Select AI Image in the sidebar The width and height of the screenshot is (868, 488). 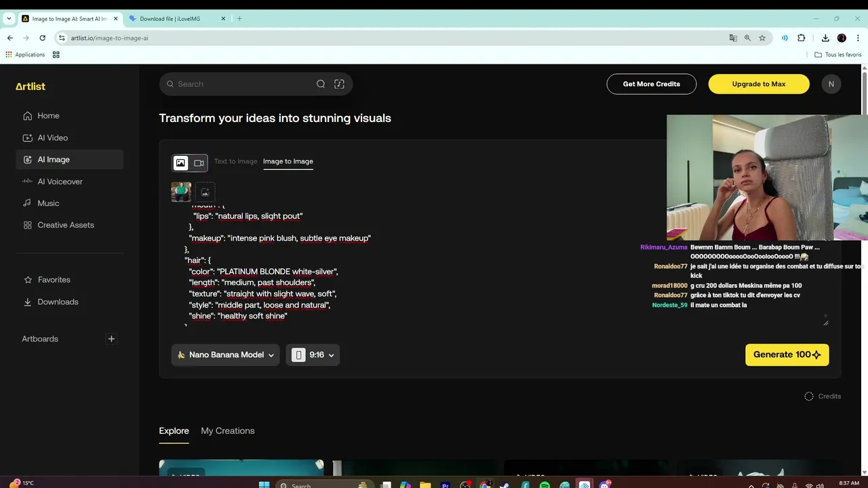coord(70,160)
